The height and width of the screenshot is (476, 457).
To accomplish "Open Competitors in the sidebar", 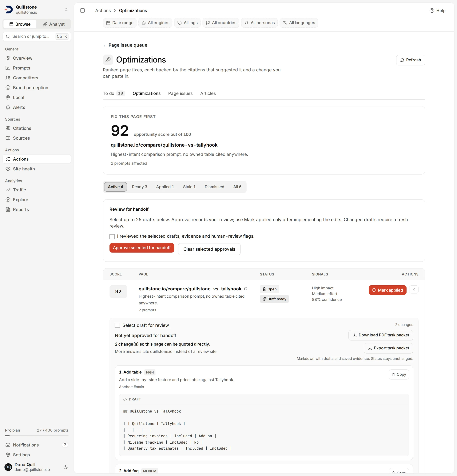I will pyautogui.click(x=37, y=78).
